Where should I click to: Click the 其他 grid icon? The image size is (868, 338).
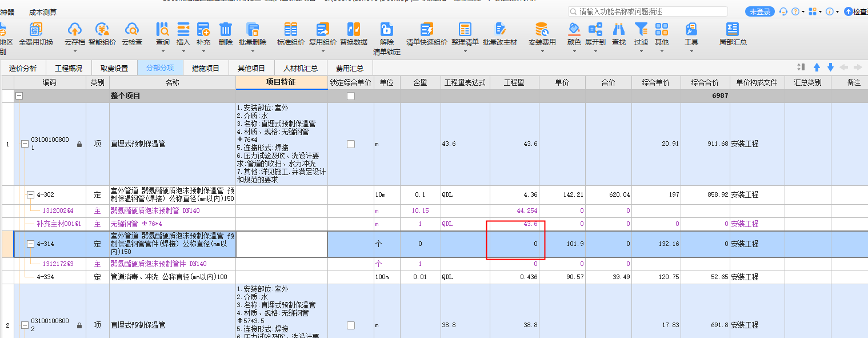point(662,30)
